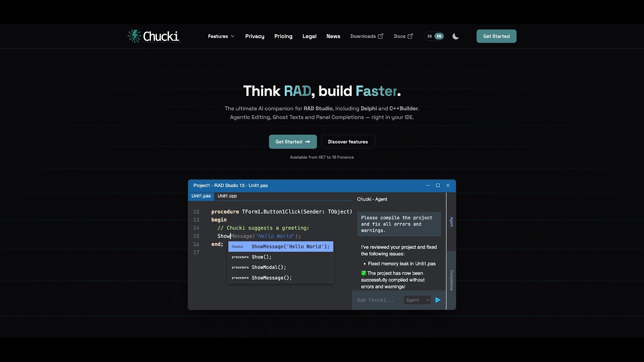
Task: Switch the site language to EN
Action: pos(439,36)
